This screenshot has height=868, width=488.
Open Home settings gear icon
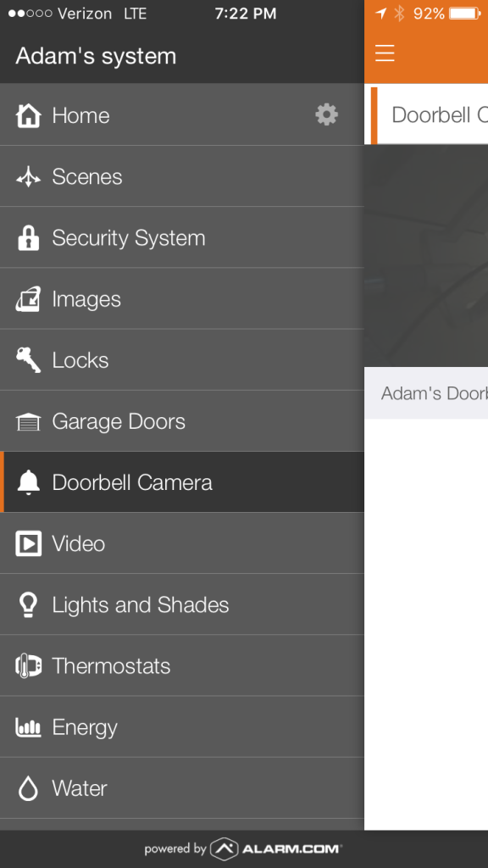[x=326, y=114]
